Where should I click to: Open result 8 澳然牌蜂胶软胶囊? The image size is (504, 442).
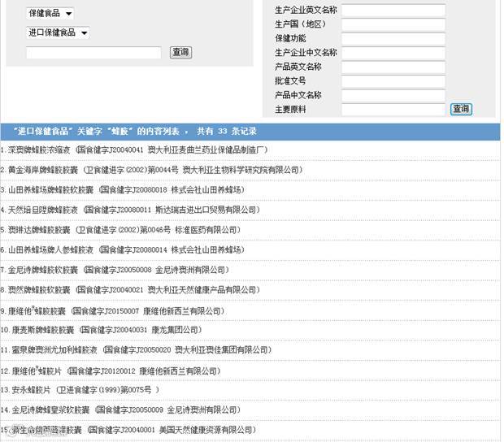coord(130,290)
